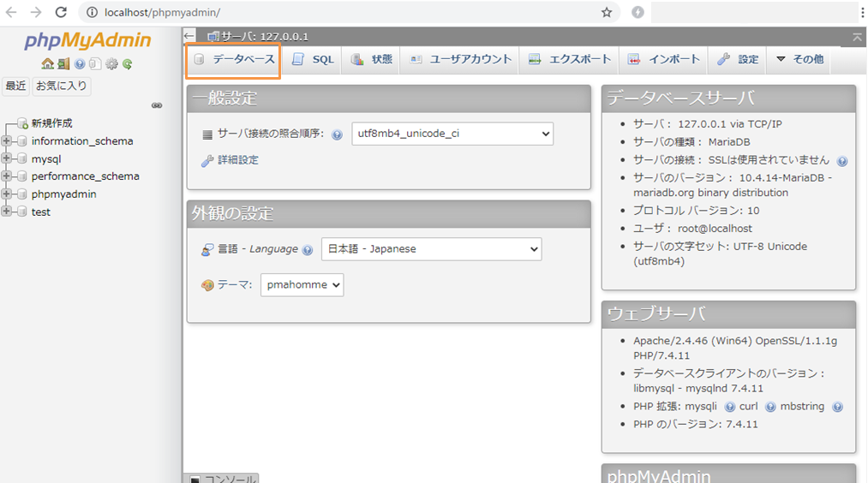Bookmark page with star icon
The height and width of the screenshot is (483, 868).
coord(607,12)
